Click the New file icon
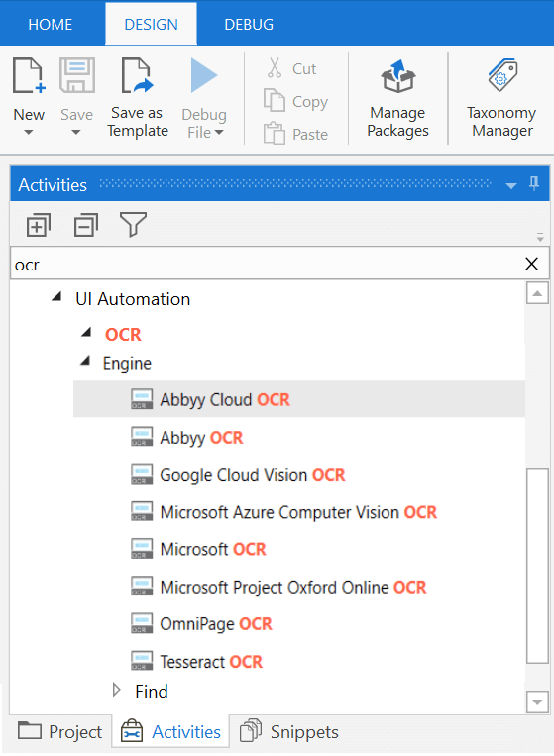The width and height of the screenshot is (554, 756). click(x=29, y=75)
